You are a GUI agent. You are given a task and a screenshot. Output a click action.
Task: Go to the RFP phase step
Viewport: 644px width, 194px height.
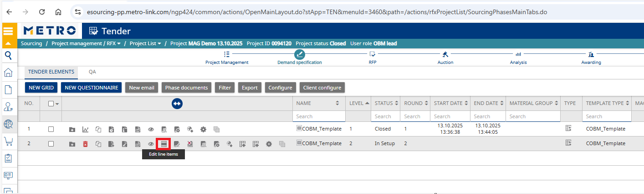[372, 58]
